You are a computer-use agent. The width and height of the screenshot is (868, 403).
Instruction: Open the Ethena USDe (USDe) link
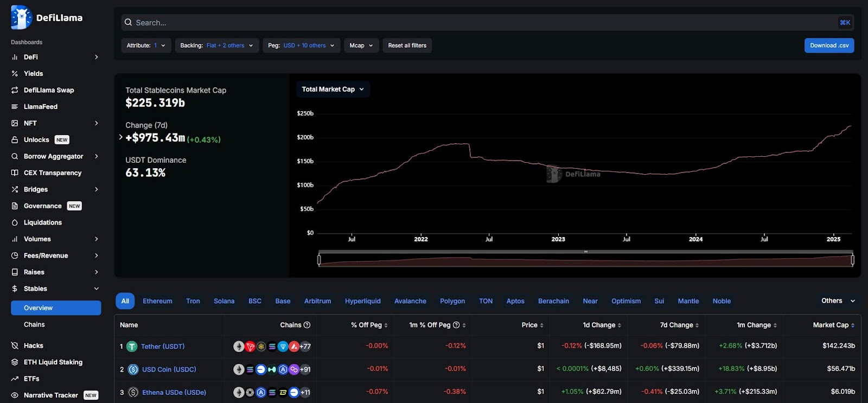[174, 392]
